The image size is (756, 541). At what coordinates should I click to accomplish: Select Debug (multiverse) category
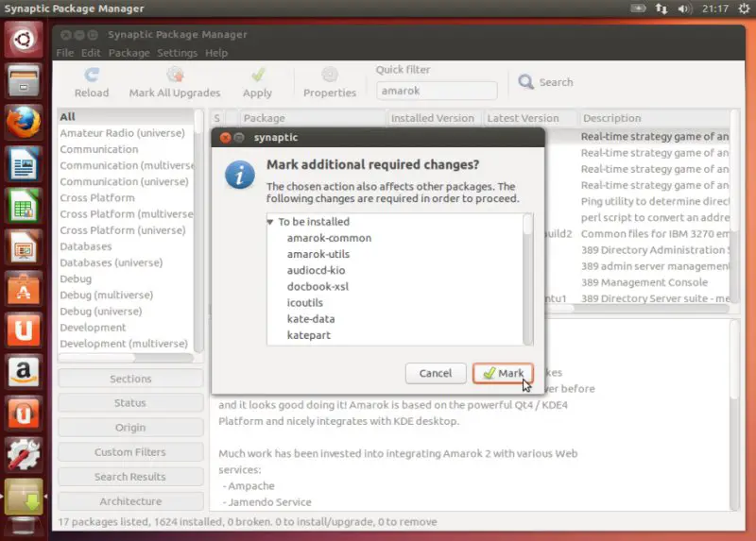(x=126, y=295)
